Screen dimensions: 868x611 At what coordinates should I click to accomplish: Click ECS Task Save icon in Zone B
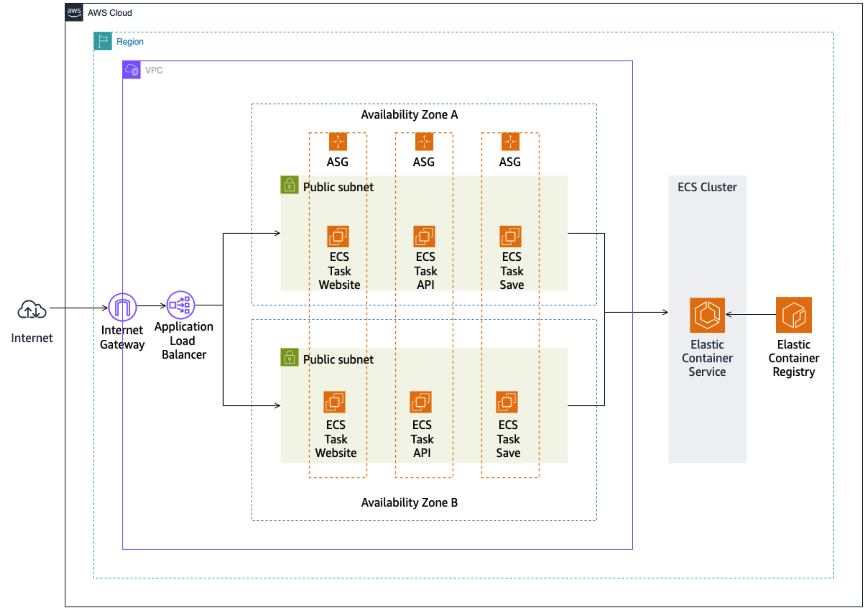point(507,402)
